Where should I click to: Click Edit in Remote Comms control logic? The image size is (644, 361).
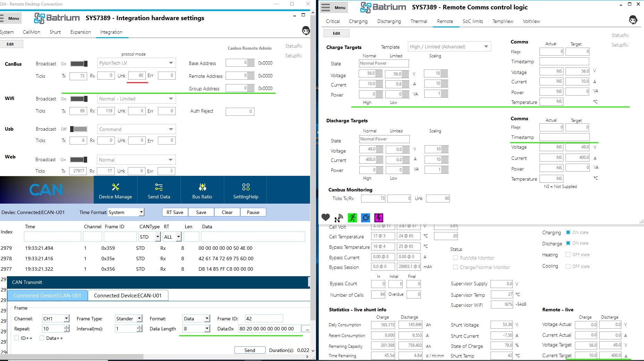pos(336,33)
